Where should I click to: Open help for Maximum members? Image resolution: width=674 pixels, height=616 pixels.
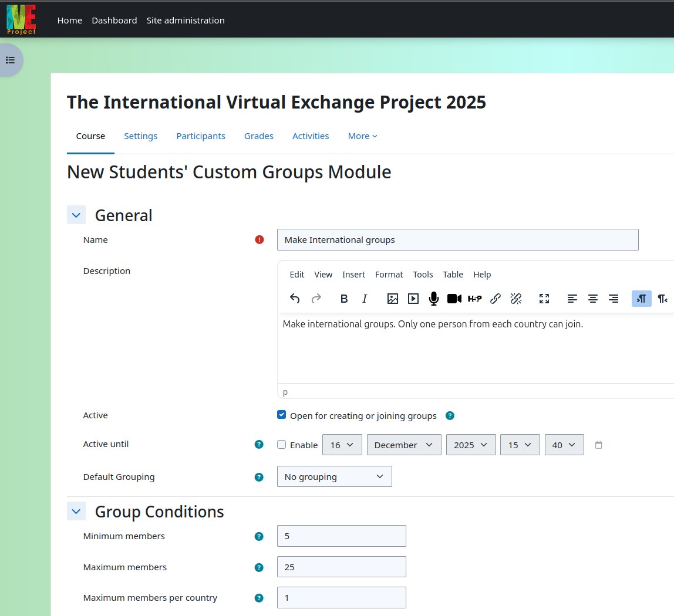pyautogui.click(x=259, y=567)
